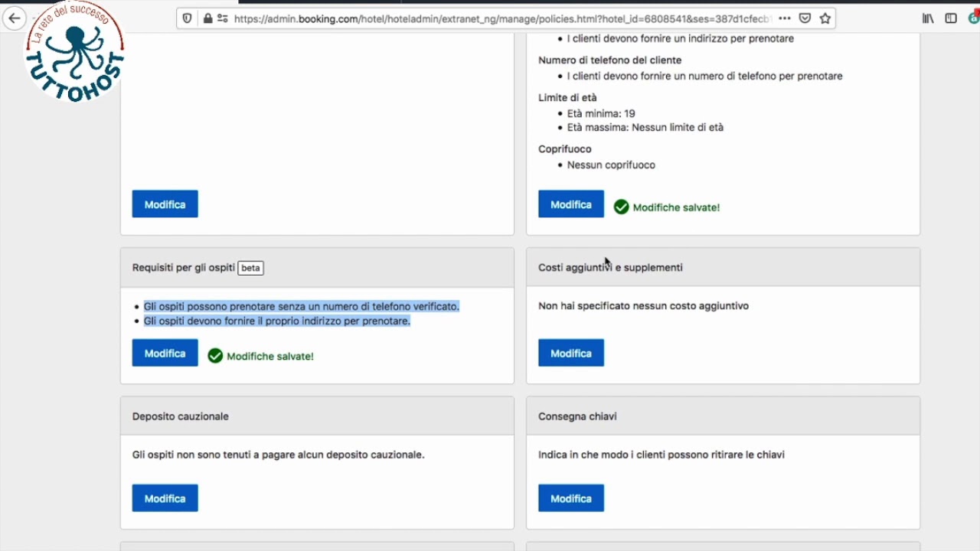Save page to Pocket icon
The height and width of the screenshot is (551, 980).
(x=805, y=18)
